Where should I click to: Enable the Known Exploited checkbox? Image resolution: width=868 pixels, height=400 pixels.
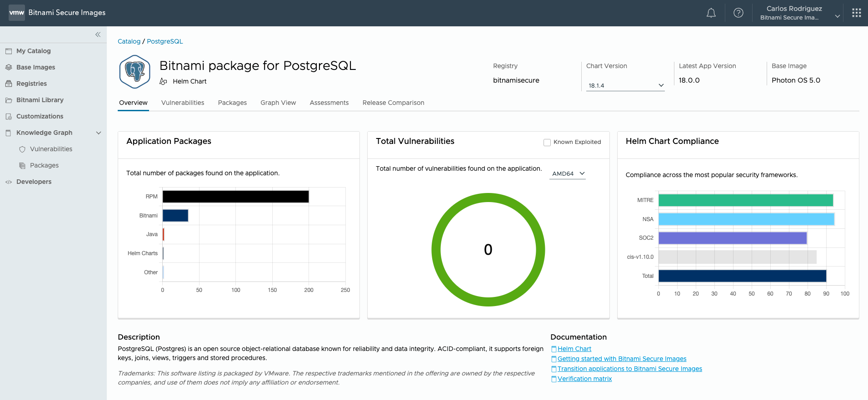pyautogui.click(x=547, y=143)
